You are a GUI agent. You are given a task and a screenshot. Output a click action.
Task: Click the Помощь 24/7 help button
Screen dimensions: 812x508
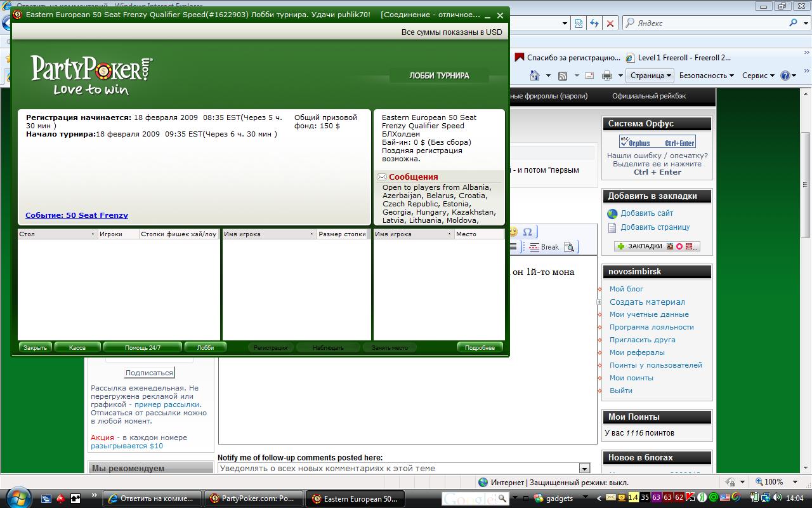pos(143,347)
